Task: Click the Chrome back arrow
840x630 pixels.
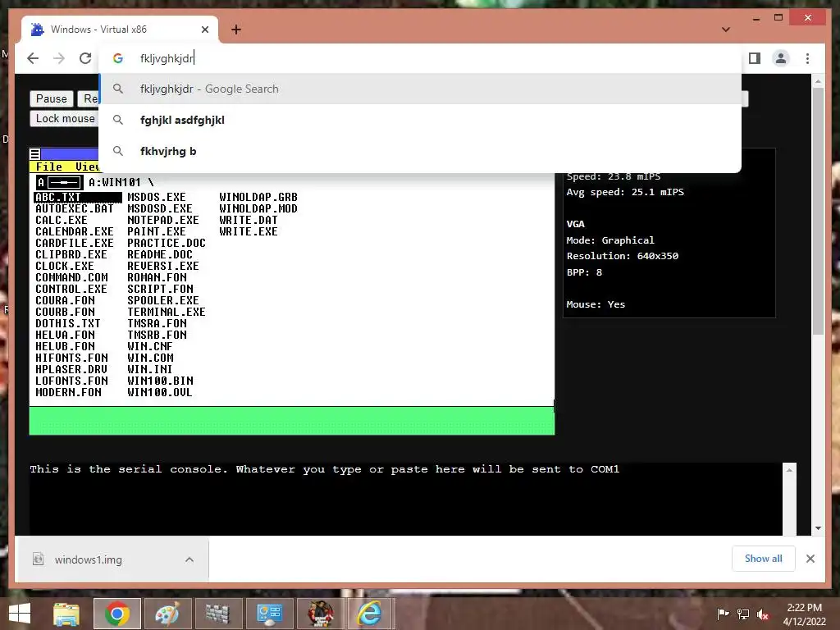Action: pos(33,58)
